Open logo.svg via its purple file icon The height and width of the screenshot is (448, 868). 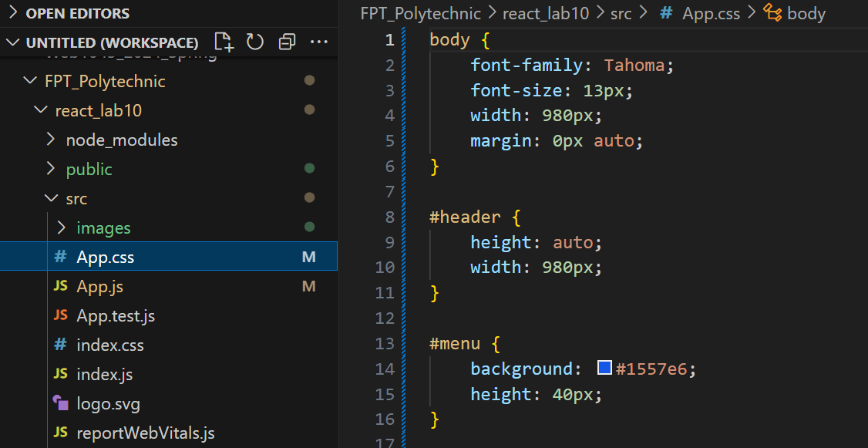point(60,403)
